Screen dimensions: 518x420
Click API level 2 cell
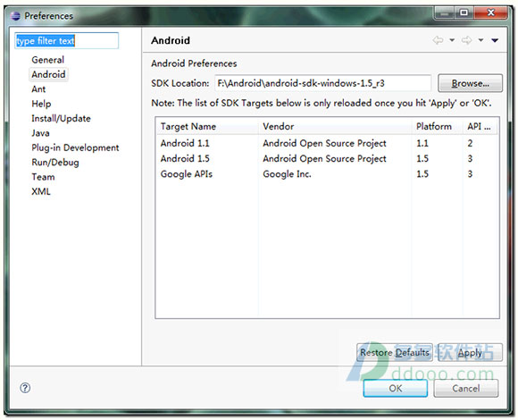(x=470, y=143)
